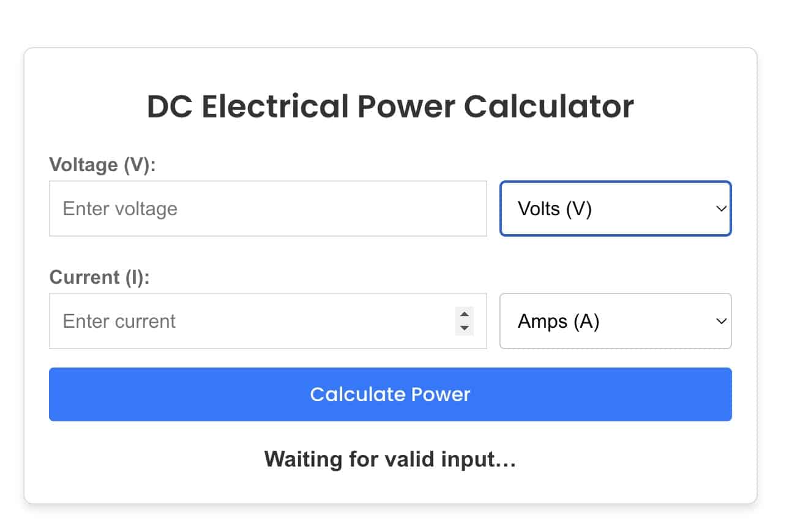This screenshot has height=532, width=792.
Task: Open the current unit selector showing Amps (A)
Action: [x=615, y=321]
